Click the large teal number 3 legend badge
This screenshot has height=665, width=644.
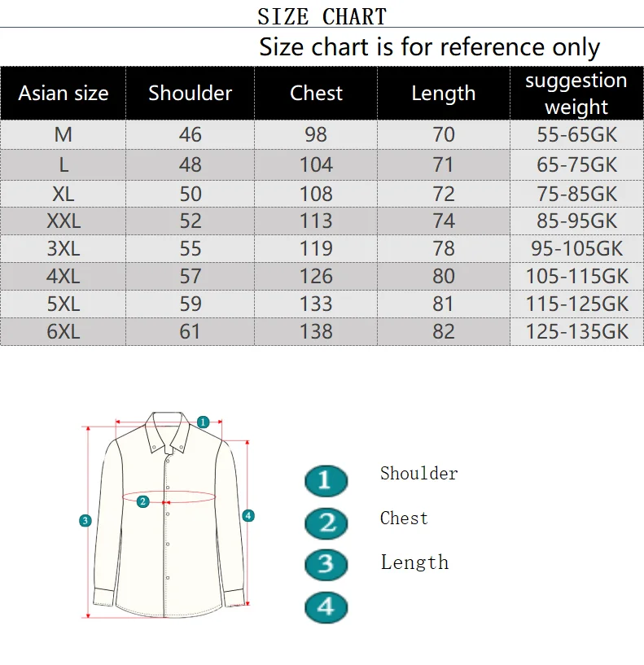pos(326,565)
